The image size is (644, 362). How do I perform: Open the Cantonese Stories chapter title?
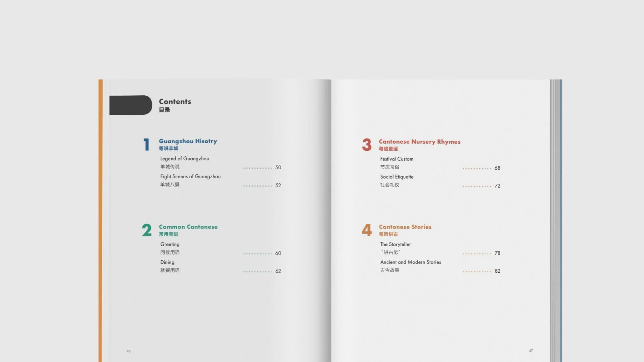coord(405,227)
